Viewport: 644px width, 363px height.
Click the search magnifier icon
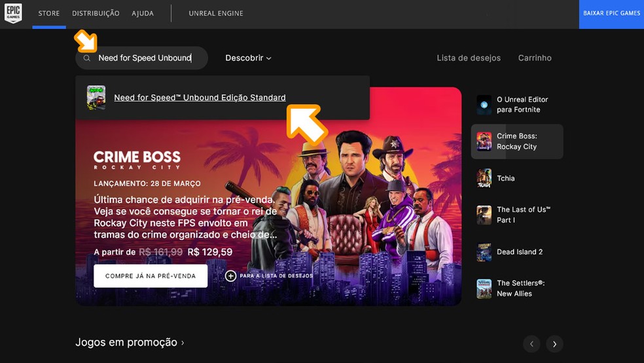(x=87, y=58)
